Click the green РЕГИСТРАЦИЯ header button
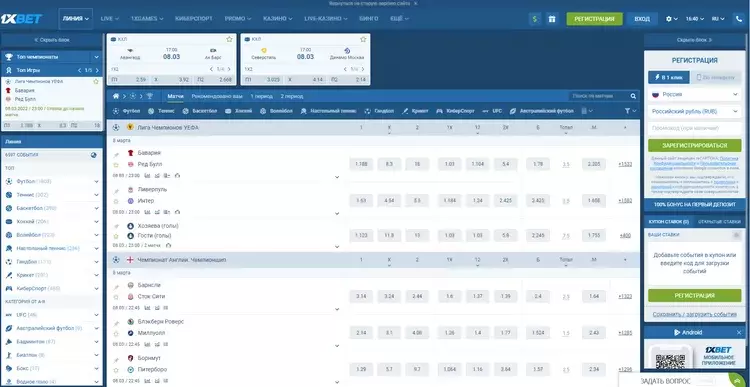The width and height of the screenshot is (750, 387). (x=595, y=19)
